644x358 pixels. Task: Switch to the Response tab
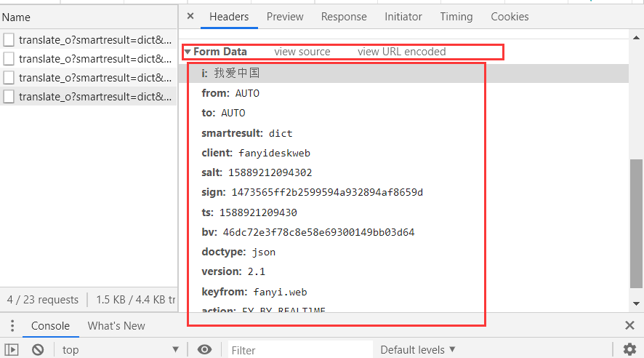coord(344,17)
